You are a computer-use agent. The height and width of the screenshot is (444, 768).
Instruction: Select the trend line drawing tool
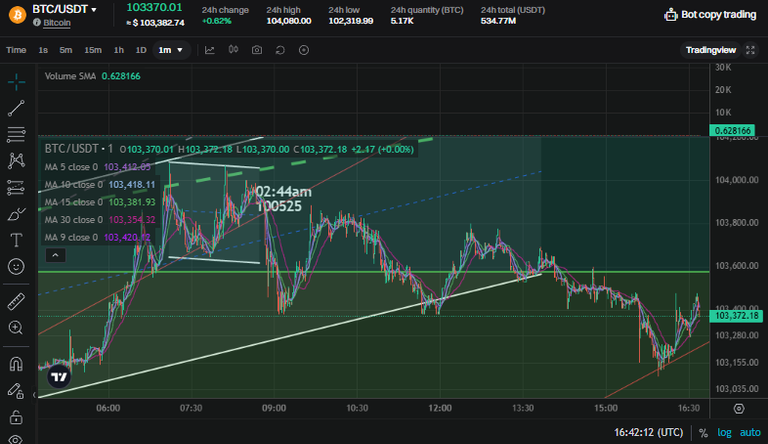[x=16, y=108]
